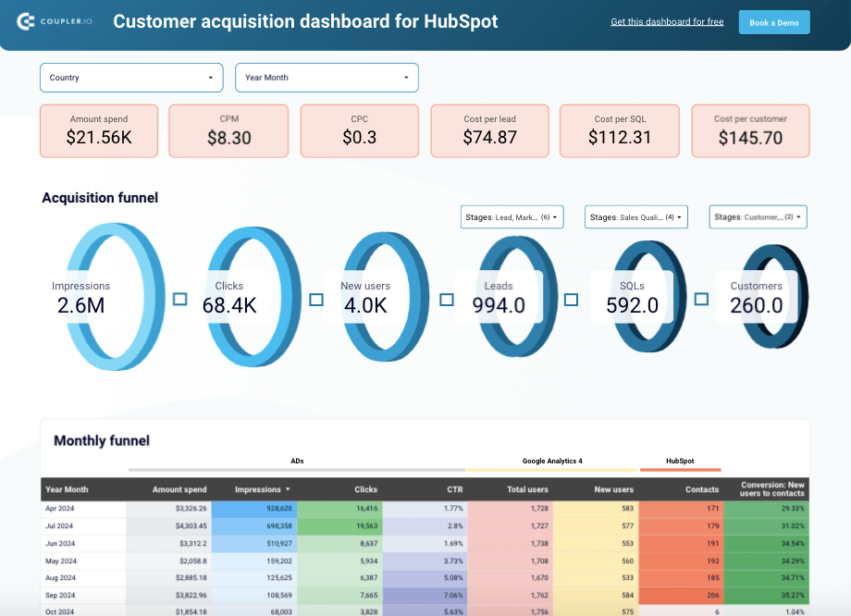Viewport: 851px width, 616px height.
Task: Expand the Stages: Lead, Mark... dropdown
Action: pos(512,217)
